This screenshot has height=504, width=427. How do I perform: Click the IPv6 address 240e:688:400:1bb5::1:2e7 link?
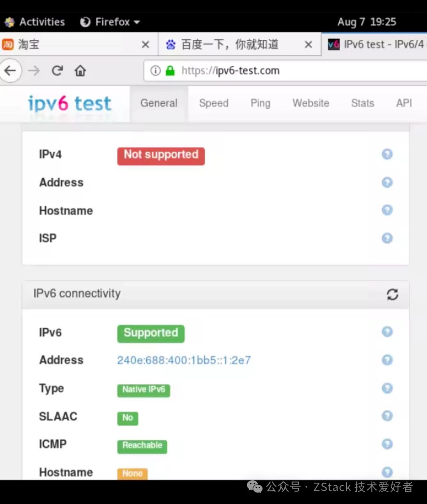pyautogui.click(x=184, y=360)
